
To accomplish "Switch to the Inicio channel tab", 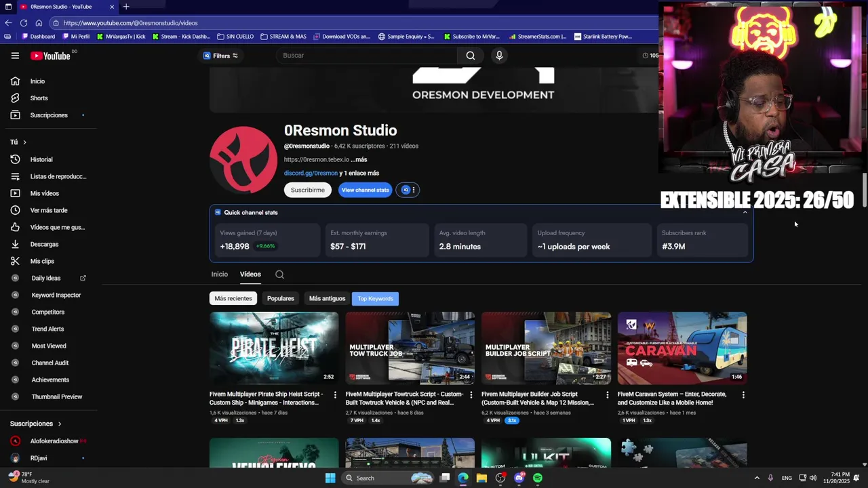I will [x=220, y=274].
